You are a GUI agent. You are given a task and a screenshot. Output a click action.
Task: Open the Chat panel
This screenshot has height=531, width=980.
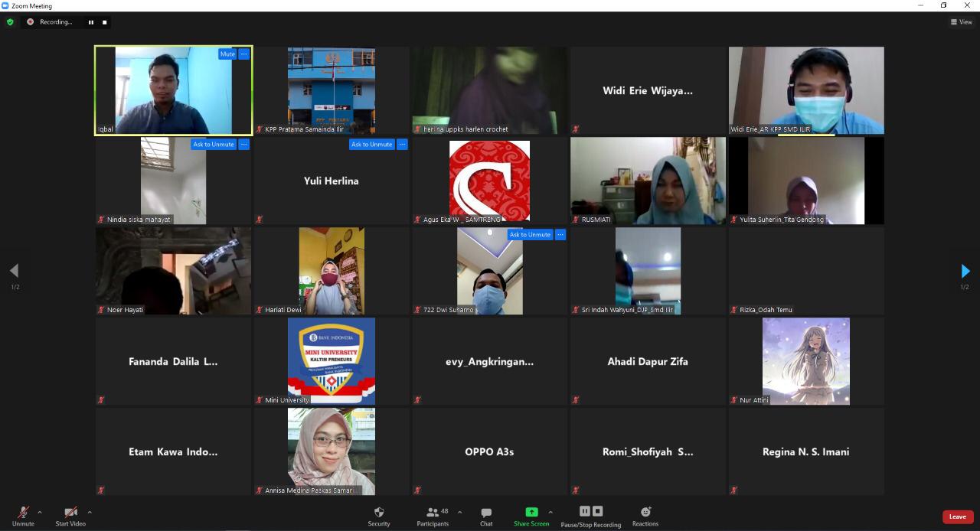[x=486, y=516]
